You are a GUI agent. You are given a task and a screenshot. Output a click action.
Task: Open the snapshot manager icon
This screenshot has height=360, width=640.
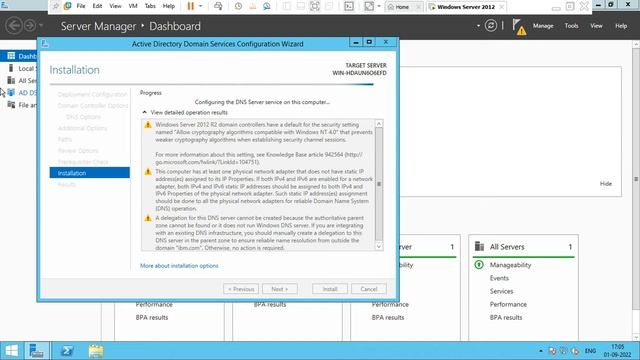coord(267,6)
